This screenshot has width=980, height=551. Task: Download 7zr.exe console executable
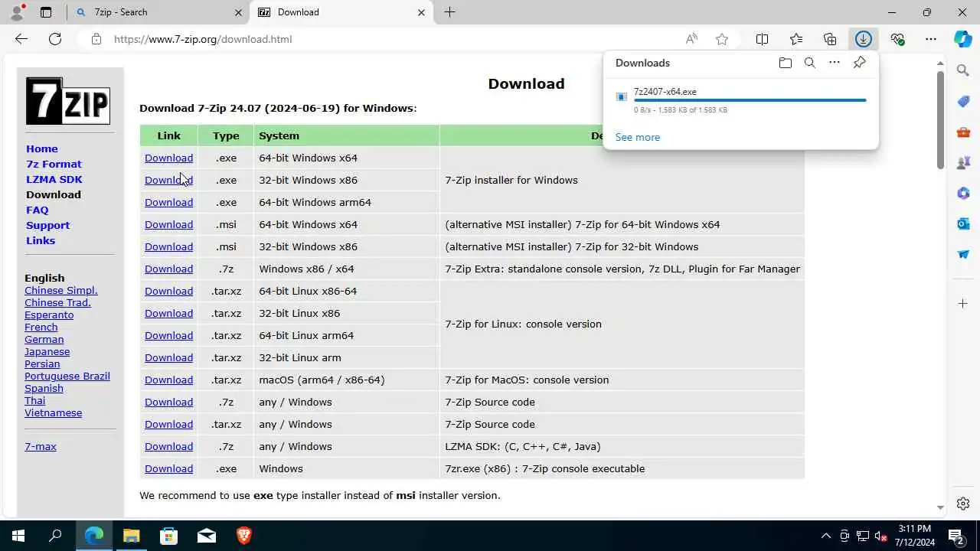[168, 468]
